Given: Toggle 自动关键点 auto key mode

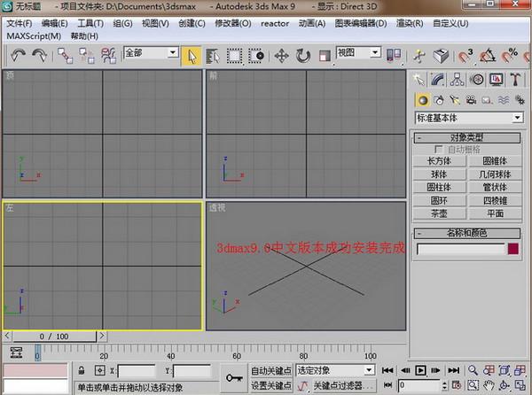Looking at the screenshot, I should [270, 370].
